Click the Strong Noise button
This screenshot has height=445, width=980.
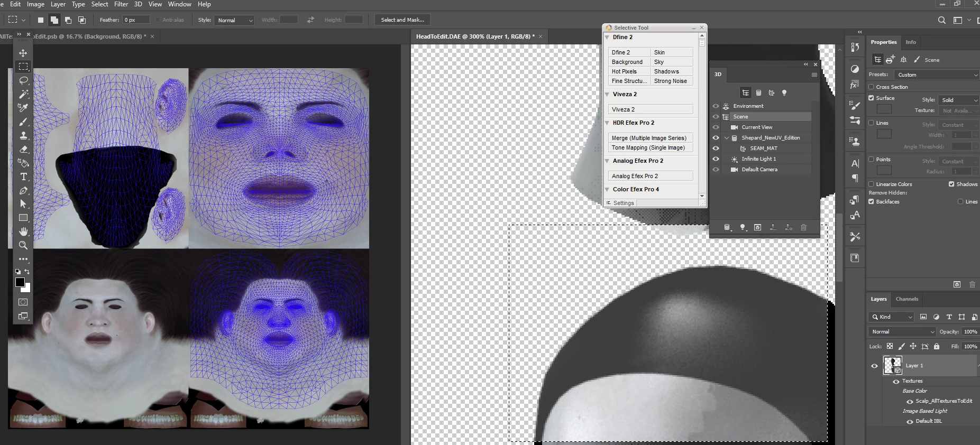672,81
